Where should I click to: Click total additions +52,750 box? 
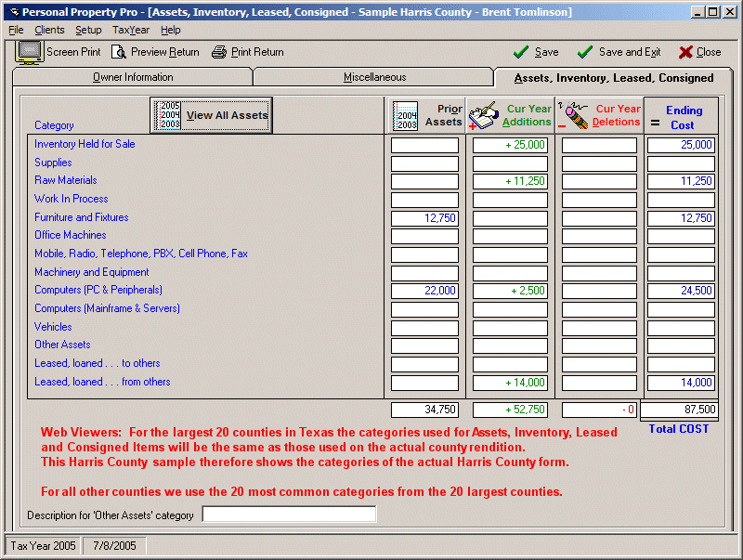click(510, 410)
